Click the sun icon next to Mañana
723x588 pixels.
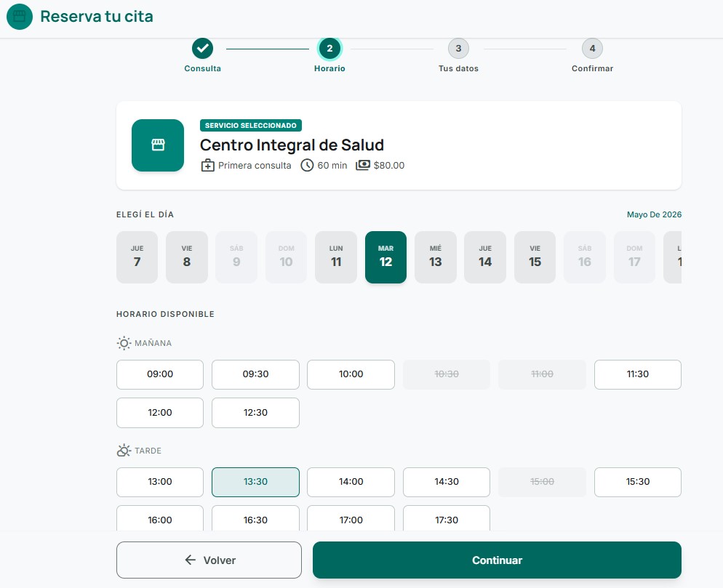124,343
